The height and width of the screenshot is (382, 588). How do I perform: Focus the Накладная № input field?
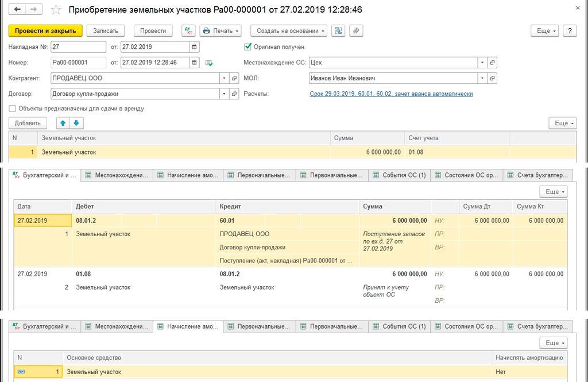click(x=78, y=47)
